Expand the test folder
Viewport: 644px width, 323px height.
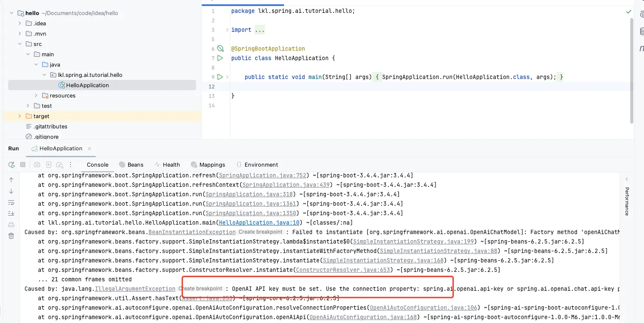click(x=28, y=106)
